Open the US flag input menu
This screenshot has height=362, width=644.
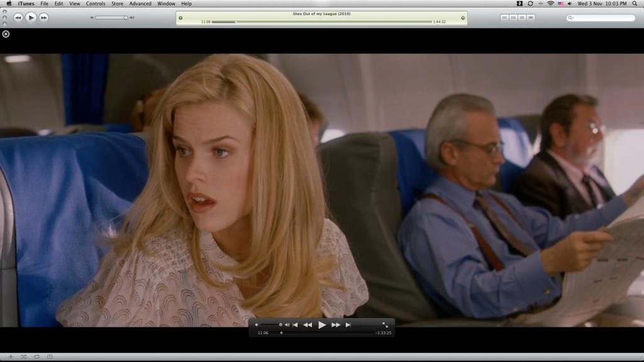tap(560, 4)
